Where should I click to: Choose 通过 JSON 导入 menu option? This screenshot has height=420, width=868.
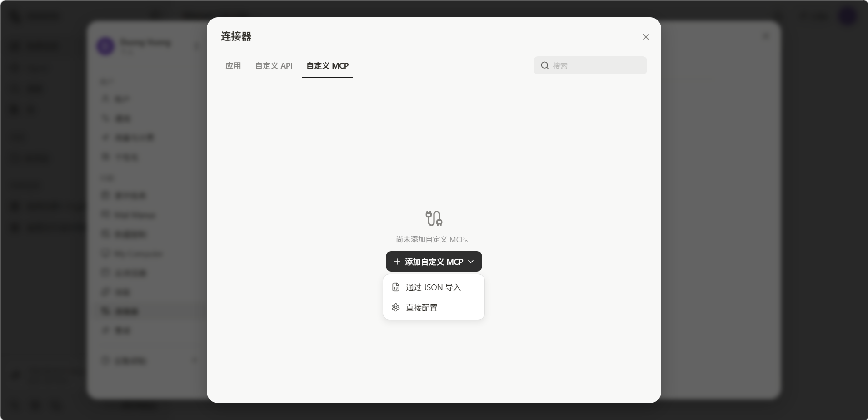(x=434, y=287)
